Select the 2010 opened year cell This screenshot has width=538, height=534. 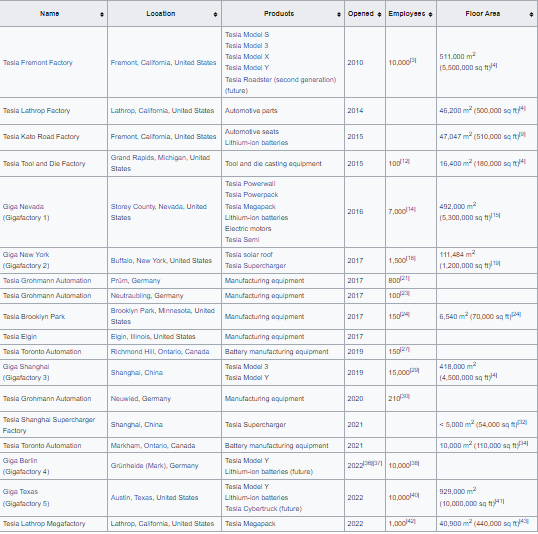(365, 62)
